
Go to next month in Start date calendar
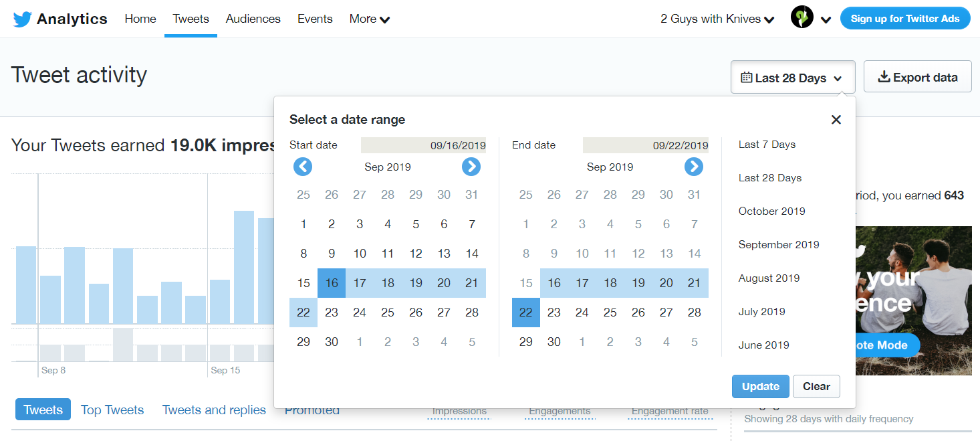471,167
